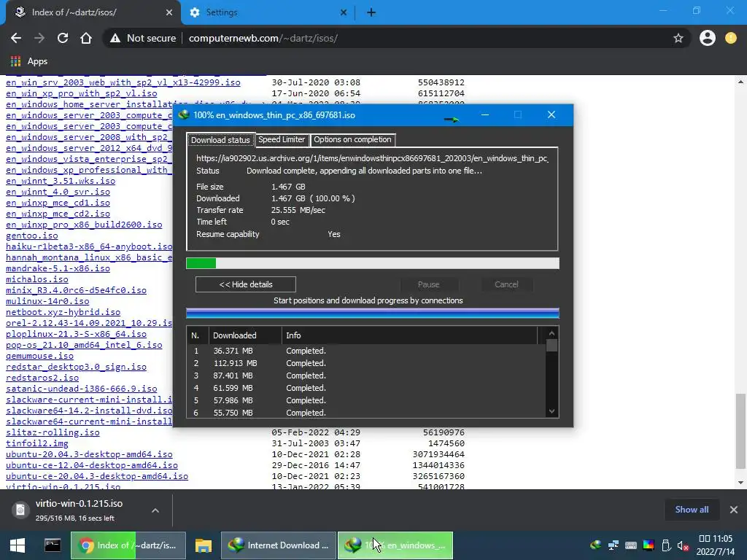
Task: Click the colorful display tray icon
Action: (649, 545)
